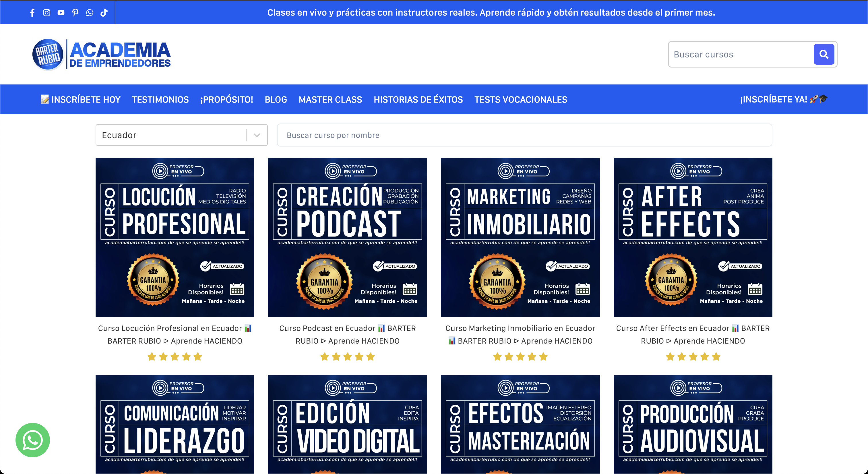Select TESTS VOCACIONALES in the navbar
Viewport: 868px width, 474px height.
520,99
